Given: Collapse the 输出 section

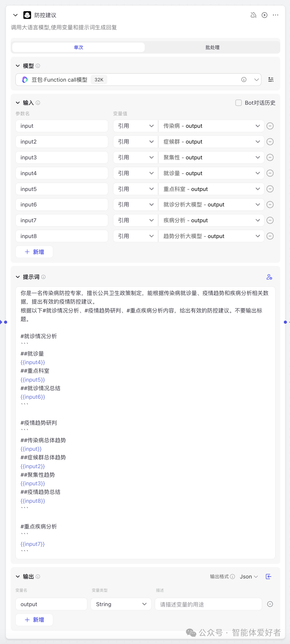Looking at the screenshot, I should tap(18, 577).
